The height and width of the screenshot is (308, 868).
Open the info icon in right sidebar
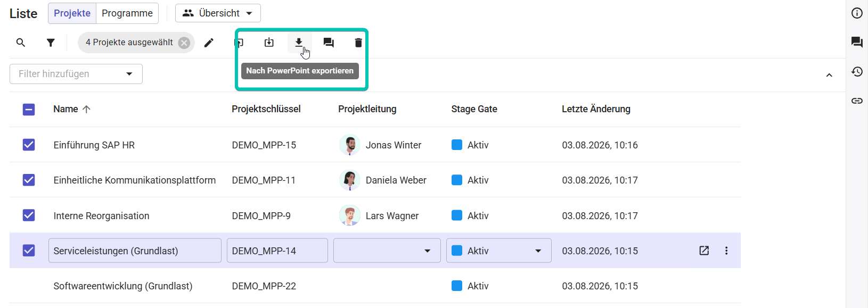pos(857,13)
